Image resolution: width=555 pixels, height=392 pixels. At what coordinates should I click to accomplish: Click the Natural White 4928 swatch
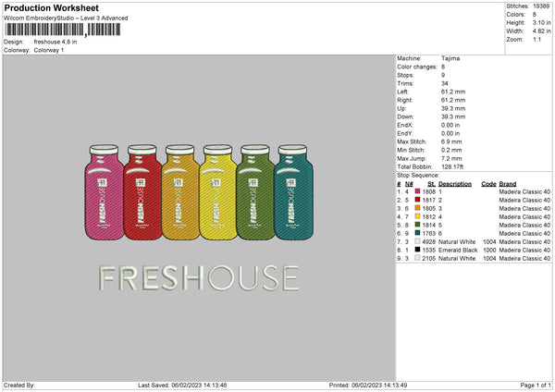pos(417,241)
